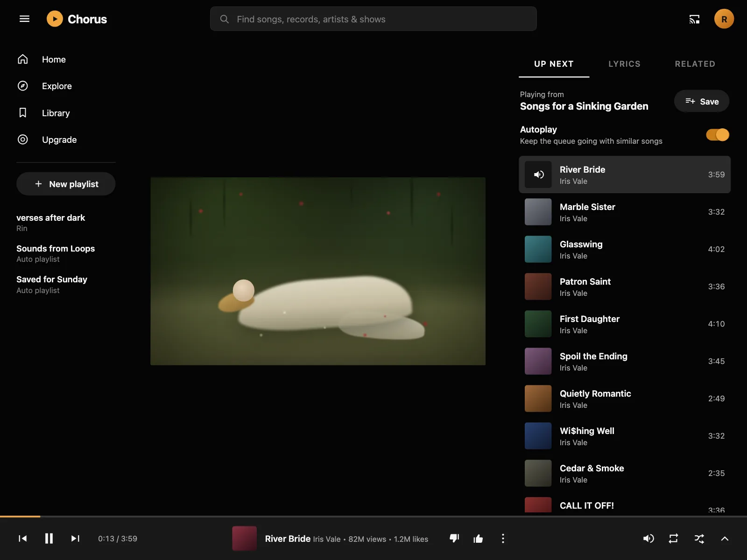Click River Bride title in bottom bar
The image size is (747, 560).
click(288, 539)
